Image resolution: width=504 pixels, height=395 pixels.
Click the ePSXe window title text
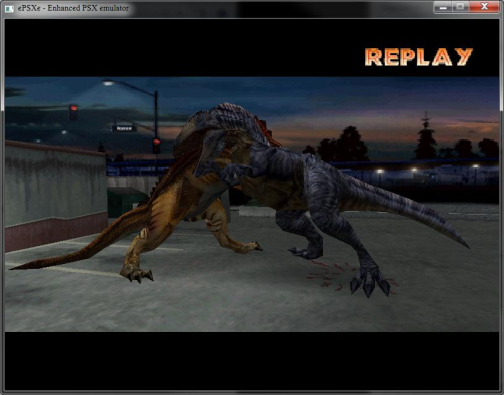[x=73, y=8]
